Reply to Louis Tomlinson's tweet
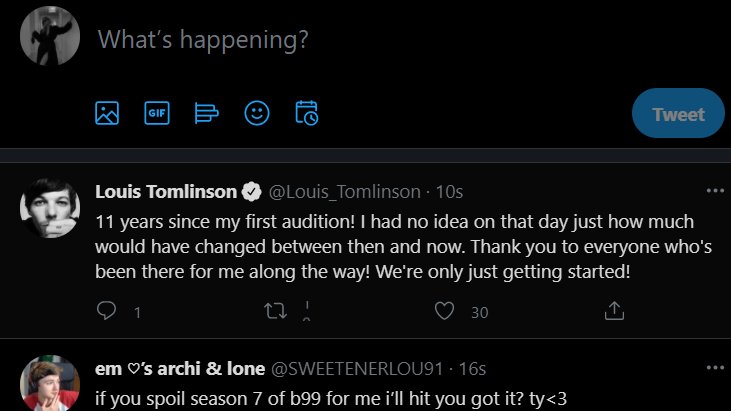The image size is (731, 411). 107,312
